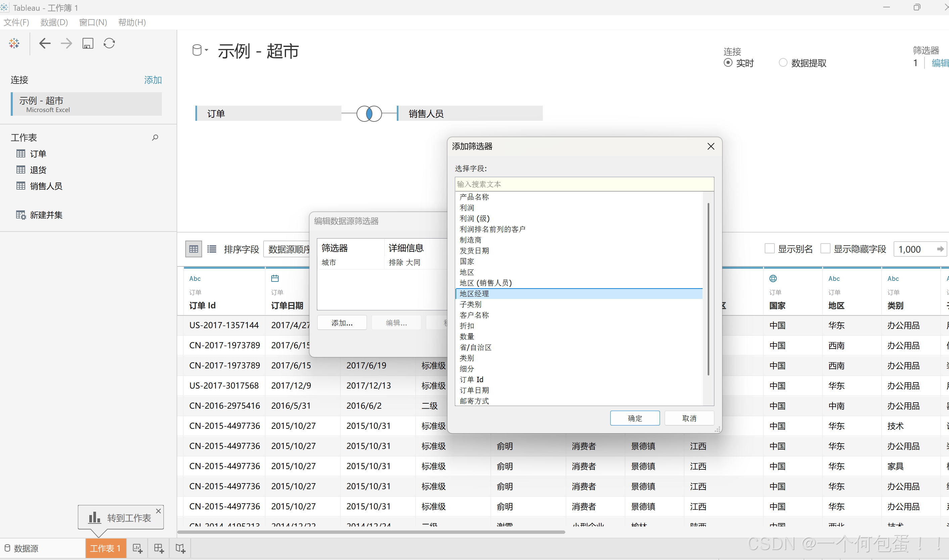Enable the 显示别名 checkbox

click(769, 249)
